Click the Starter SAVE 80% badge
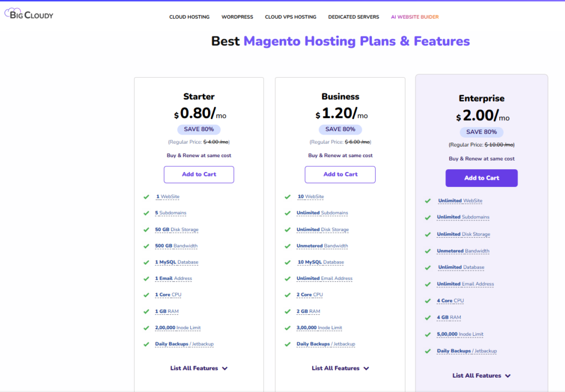Screen dimensions: 565x392 pyautogui.click(x=199, y=129)
